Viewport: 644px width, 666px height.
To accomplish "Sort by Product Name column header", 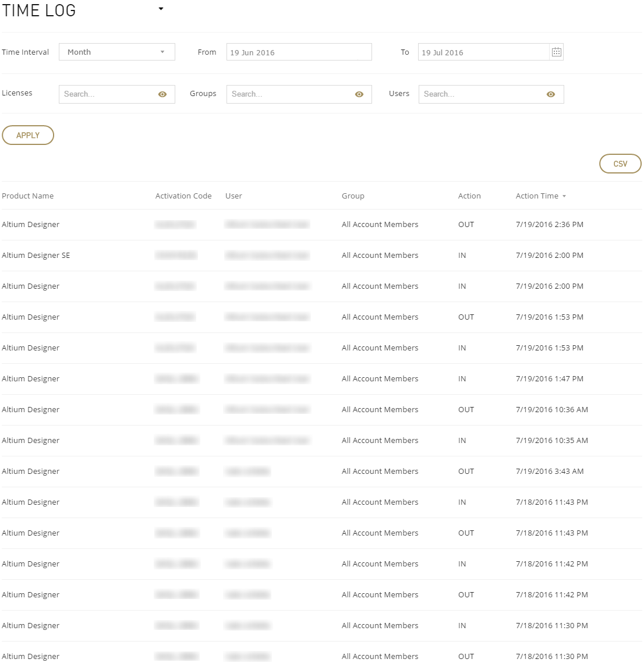I will tap(28, 196).
